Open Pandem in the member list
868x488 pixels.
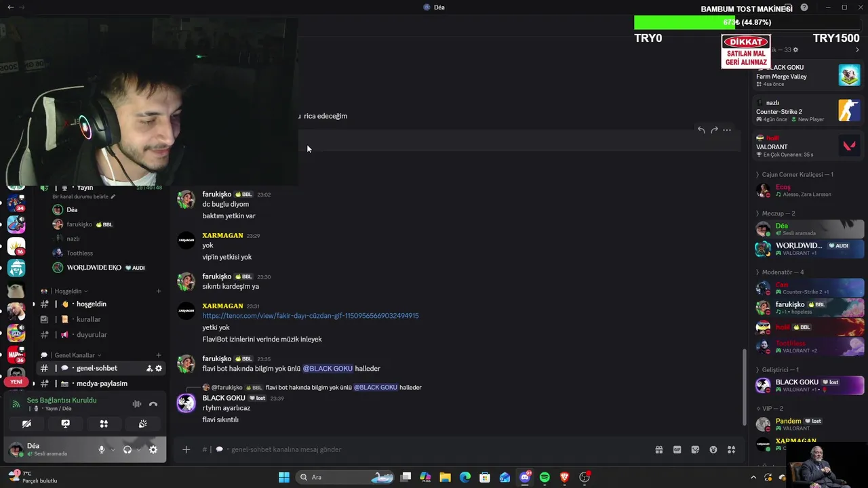tap(809, 424)
